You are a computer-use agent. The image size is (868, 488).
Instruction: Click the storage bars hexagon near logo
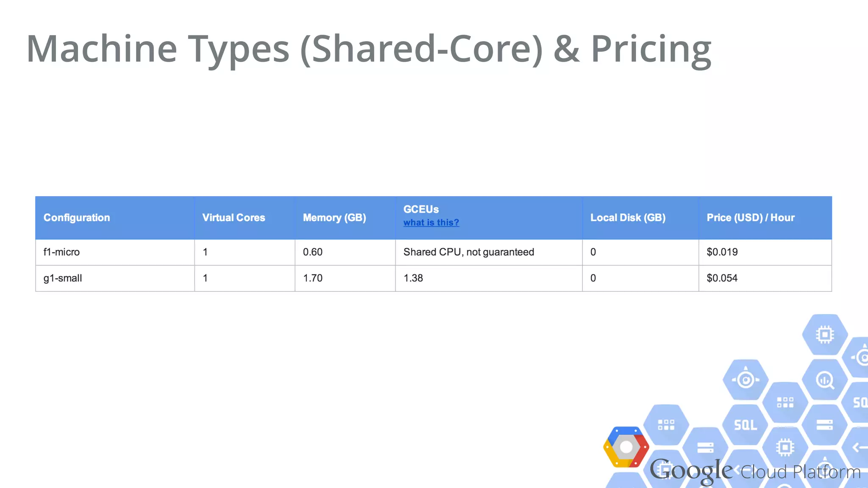[x=705, y=448]
